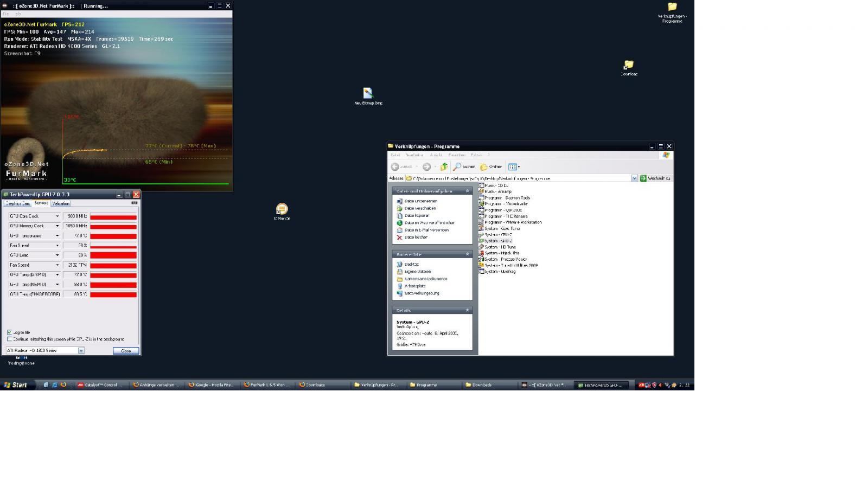Select System - GPU-Z shortcut
The height and width of the screenshot is (488, 868).
click(x=495, y=241)
